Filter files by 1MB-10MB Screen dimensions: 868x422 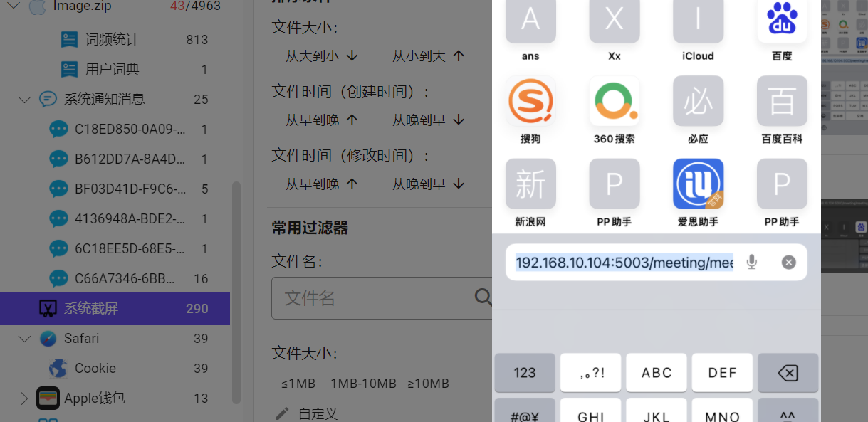(363, 384)
